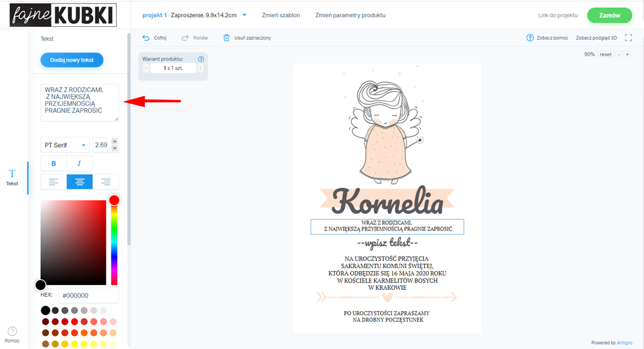Click the black color picker handle
Viewport: 644px width, 349px height.
click(x=41, y=284)
